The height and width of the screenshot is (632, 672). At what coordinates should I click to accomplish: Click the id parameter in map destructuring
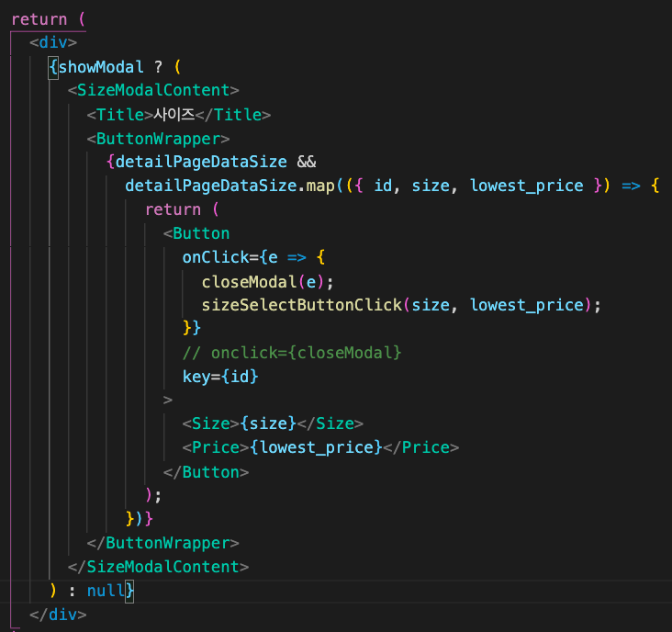click(x=383, y=186)
